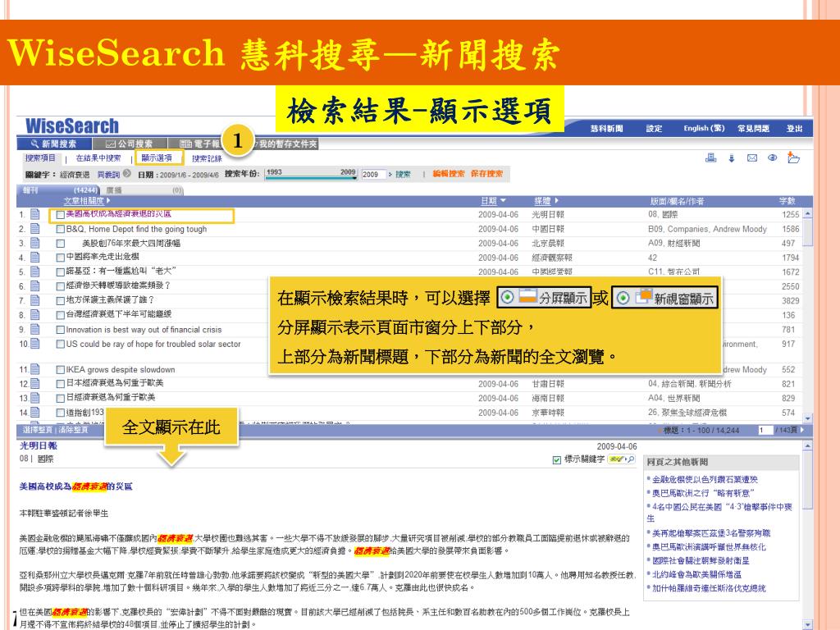
Task: Click article pane scroll-up arrow
Action: point(807,445)
